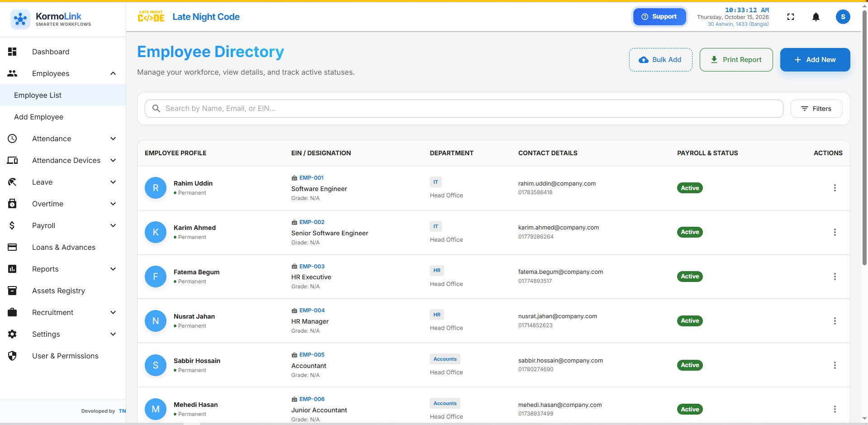Open EMP-004 link
868x425 pixels.
[x=312, y=310]
